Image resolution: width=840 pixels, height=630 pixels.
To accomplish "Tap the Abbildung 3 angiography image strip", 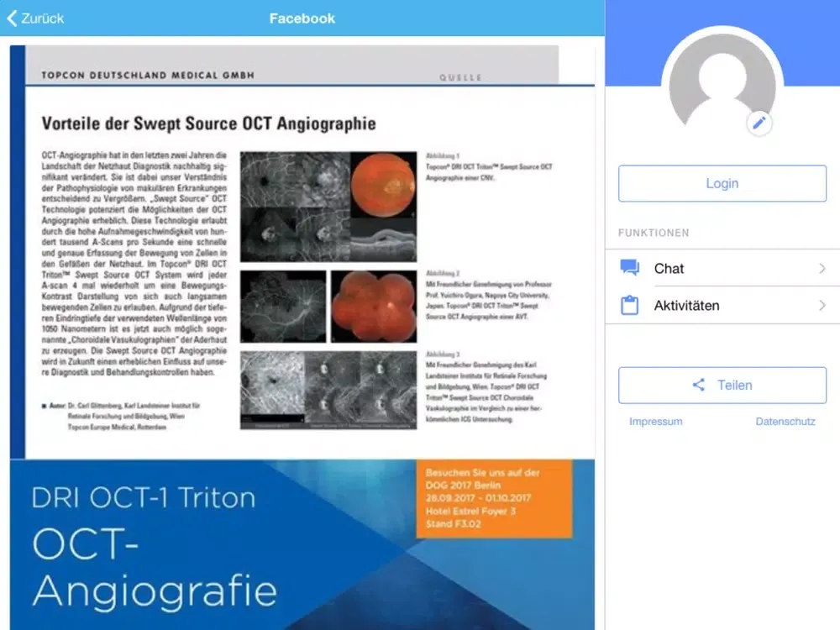I will [x=328, y=390].
